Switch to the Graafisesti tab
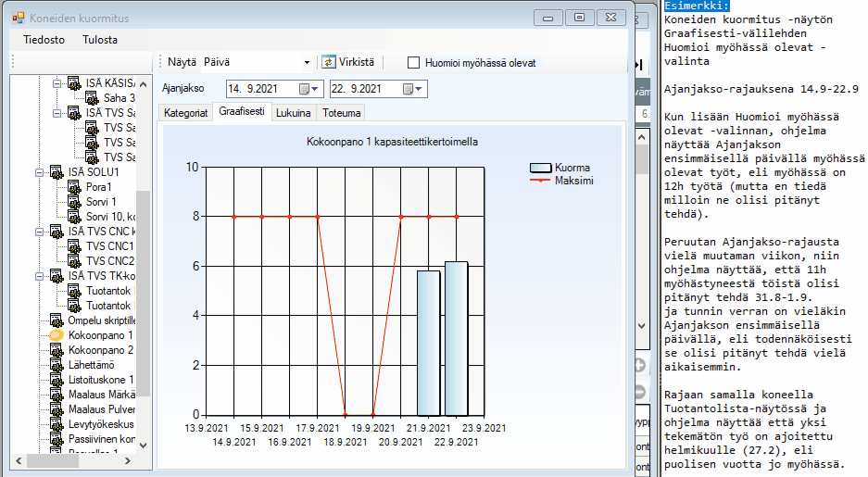 (x=242, y=111)
